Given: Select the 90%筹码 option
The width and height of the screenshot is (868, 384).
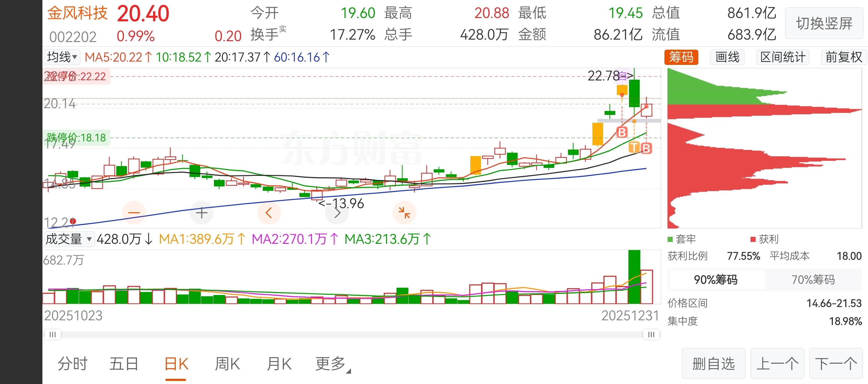Looking at the screenshot, I should 716,280.
